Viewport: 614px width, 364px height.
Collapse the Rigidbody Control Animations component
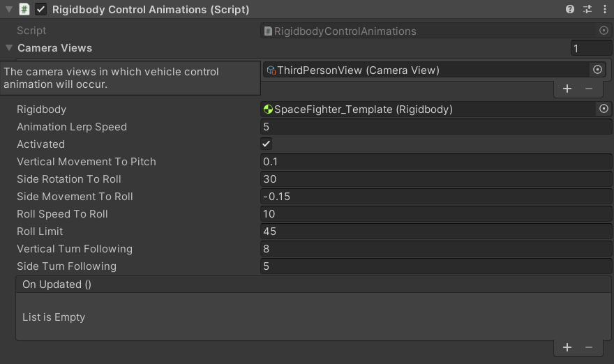pos(9,10)
